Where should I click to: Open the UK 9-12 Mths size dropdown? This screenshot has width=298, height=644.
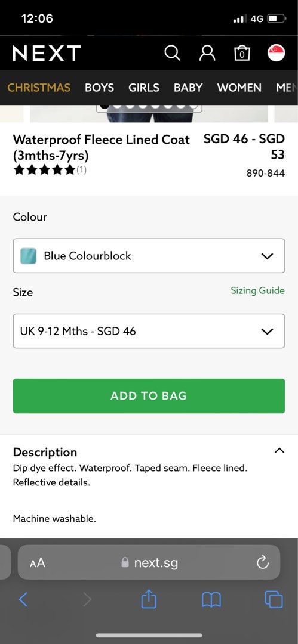tap(149, 331)
